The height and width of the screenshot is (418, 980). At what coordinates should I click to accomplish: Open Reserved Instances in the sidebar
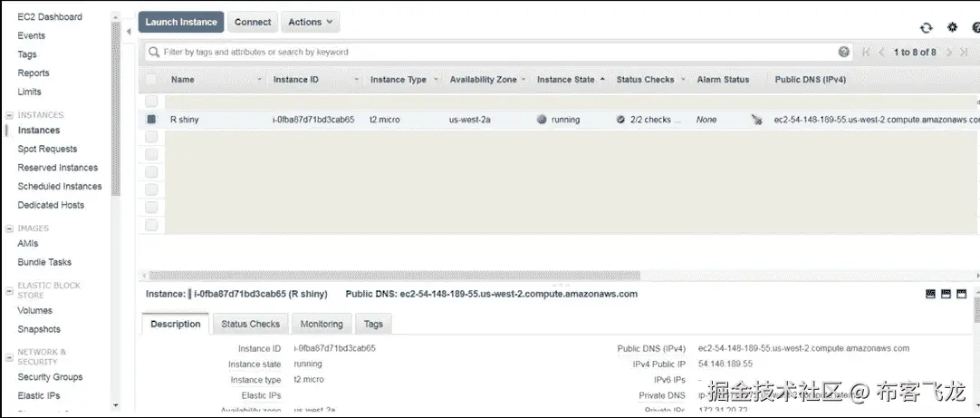pos(57,168)
